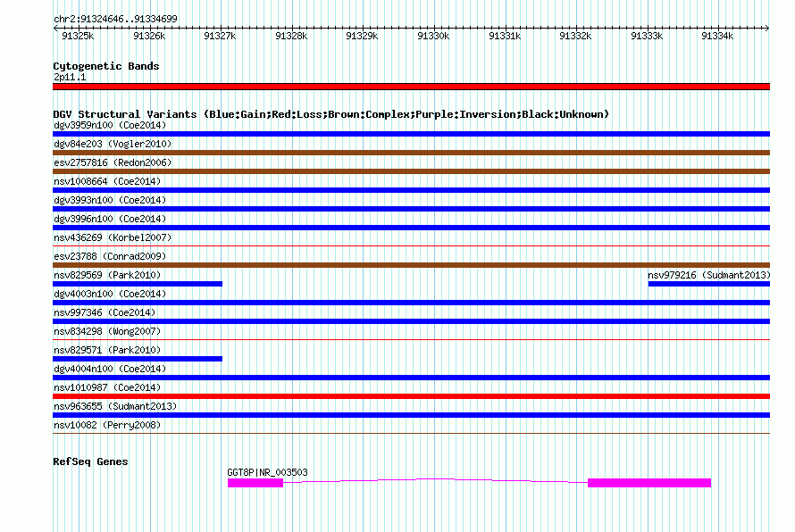Viewport: 795px width, 532px height.
Task: Open variant nsv1008664 (Coe2014) label
Action: coord(107,181)
